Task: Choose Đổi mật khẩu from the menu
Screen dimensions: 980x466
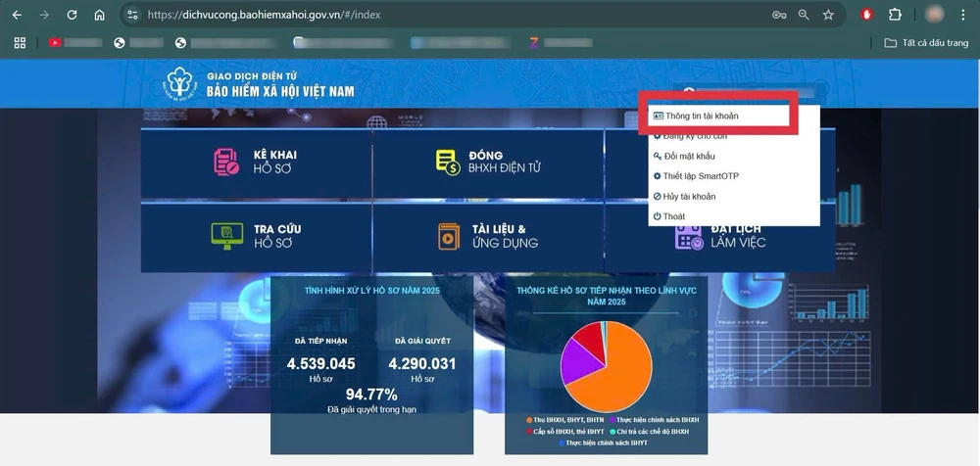Action: [689, 156]
